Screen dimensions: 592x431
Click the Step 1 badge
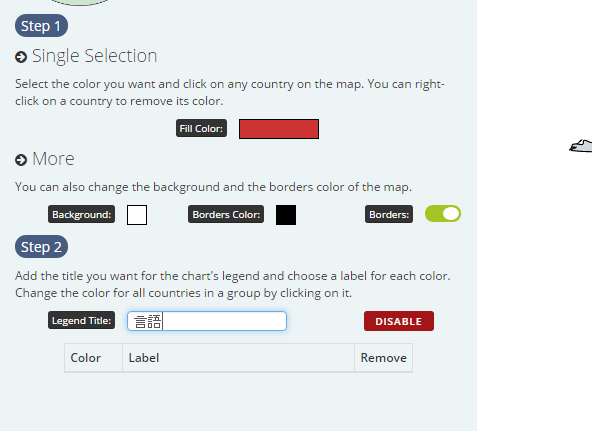[42, 26]
